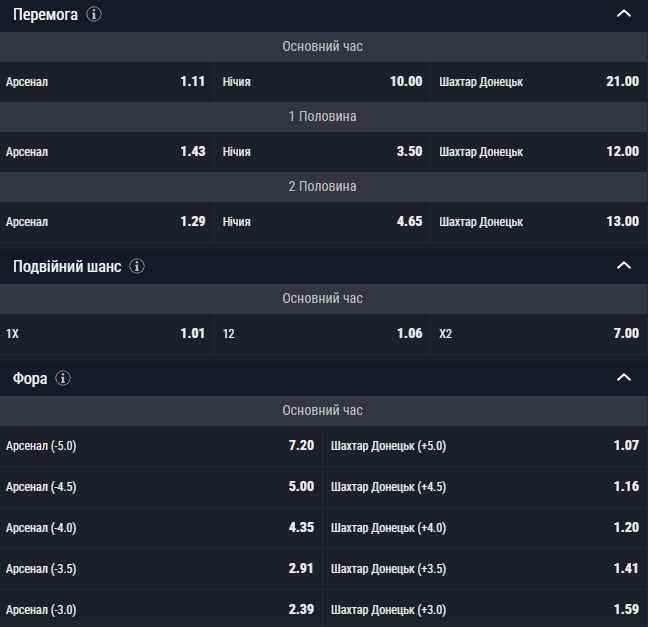Bet on Шахтар Донецьк at 21.00
The width and height of the screenshot is (648, 627).
click(x=539, y=82)
